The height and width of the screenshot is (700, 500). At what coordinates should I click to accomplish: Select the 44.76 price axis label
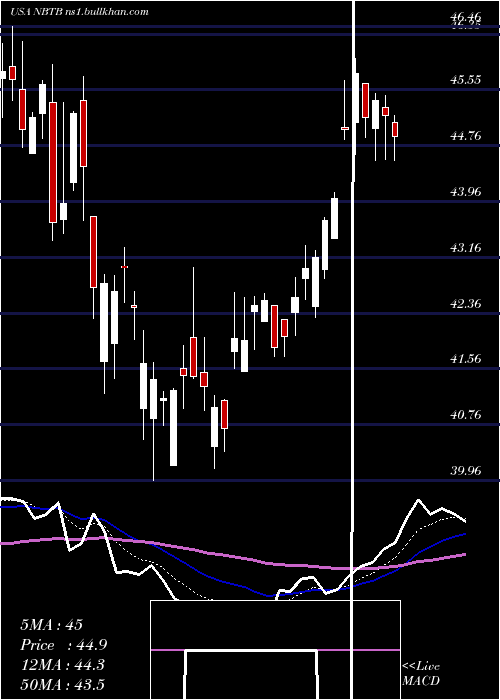pyautogui.click(x=466, y=136)
